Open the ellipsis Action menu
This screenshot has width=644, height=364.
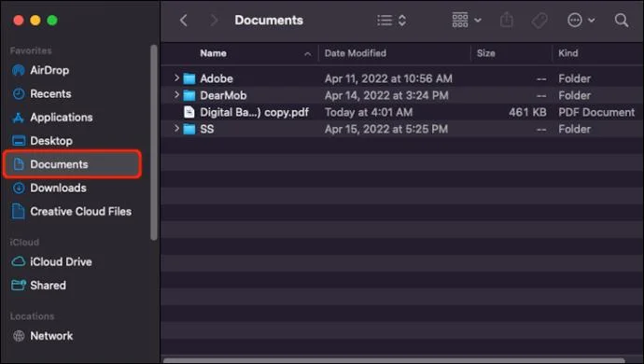tap(581, 20)
